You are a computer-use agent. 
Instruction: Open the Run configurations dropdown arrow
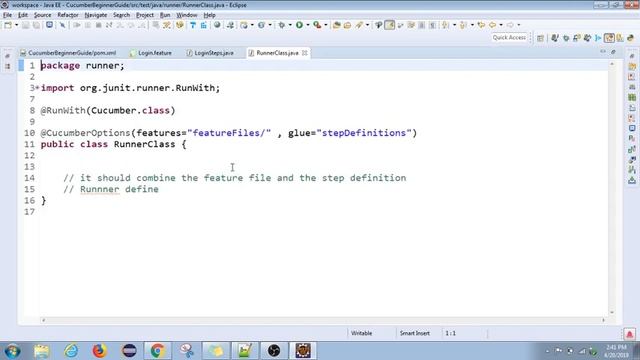click(308, 25)
